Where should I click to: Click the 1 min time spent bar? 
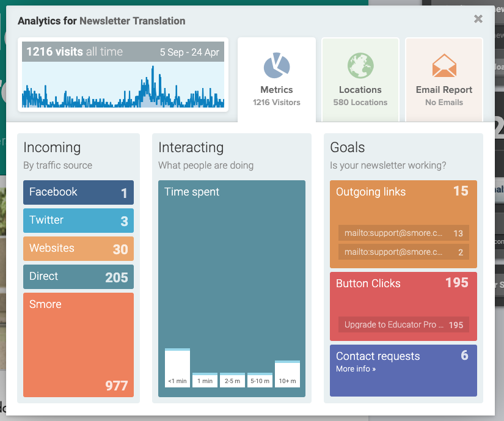point(205,380)
